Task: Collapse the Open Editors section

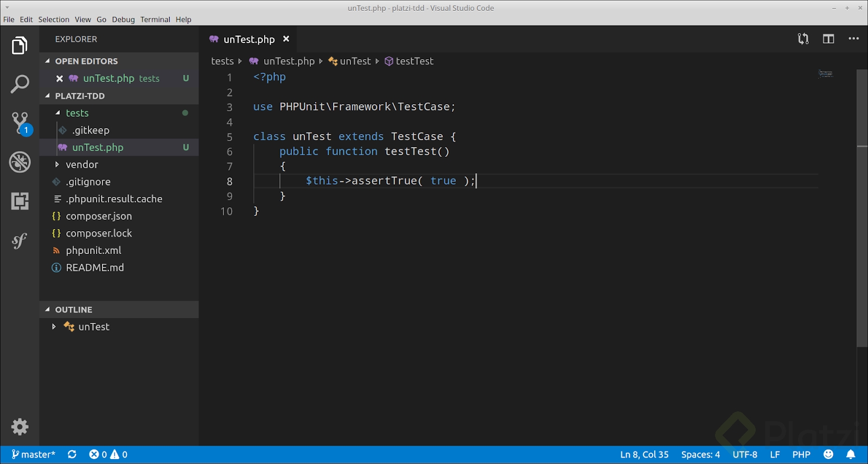Action: point(47,61)
